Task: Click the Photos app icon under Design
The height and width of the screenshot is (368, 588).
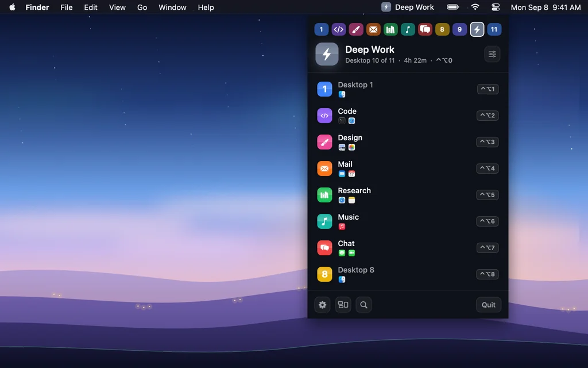Action: coord(352,147)
